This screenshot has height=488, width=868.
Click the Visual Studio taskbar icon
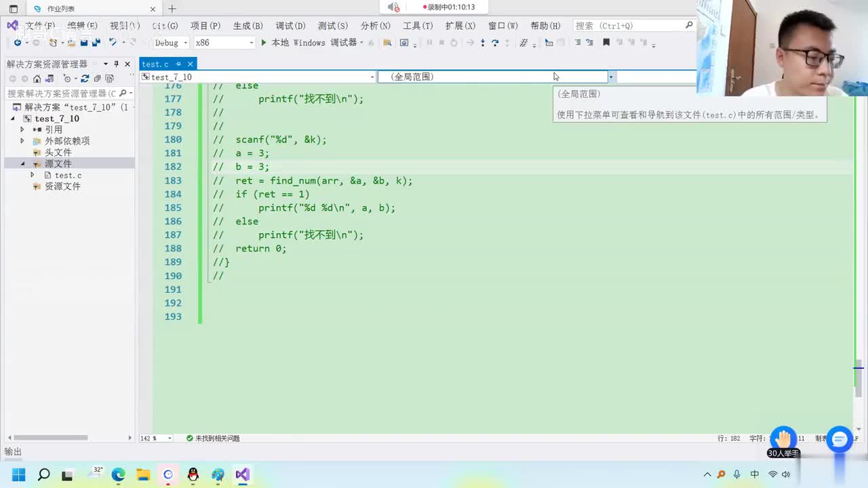243,474
